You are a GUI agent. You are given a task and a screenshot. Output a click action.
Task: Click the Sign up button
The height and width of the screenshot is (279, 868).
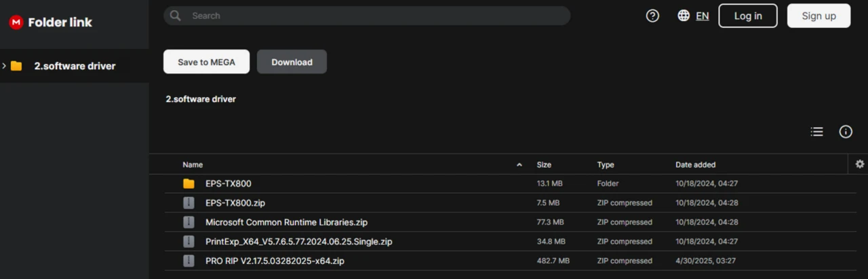(818, 16)
